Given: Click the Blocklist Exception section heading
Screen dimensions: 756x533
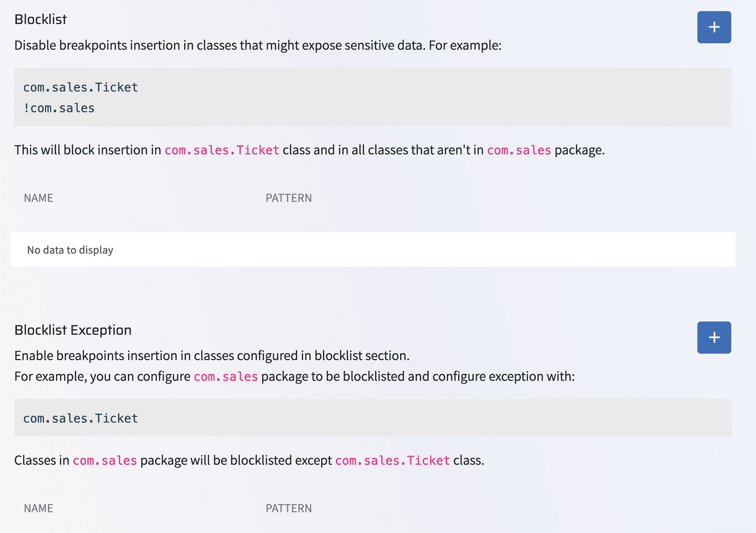Looking at the screenshot, I should (x=73, y=330).
